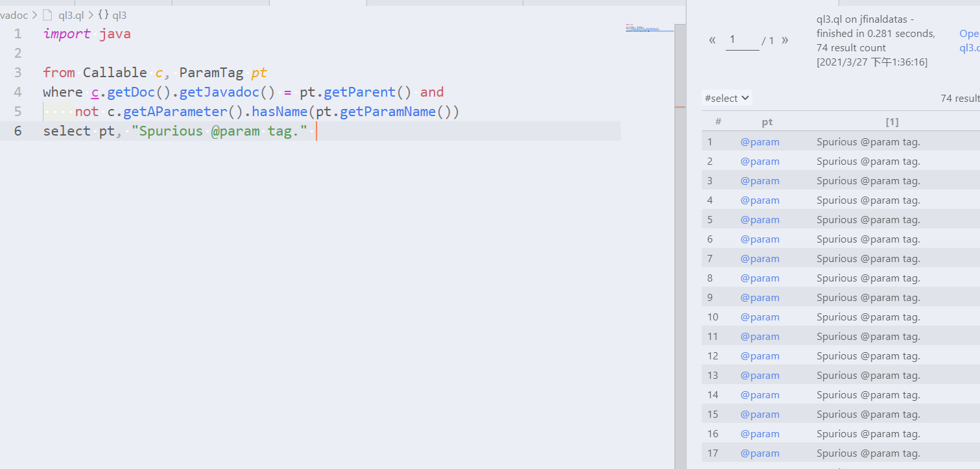Open the #select result set dropdown

tap(727, 98)
